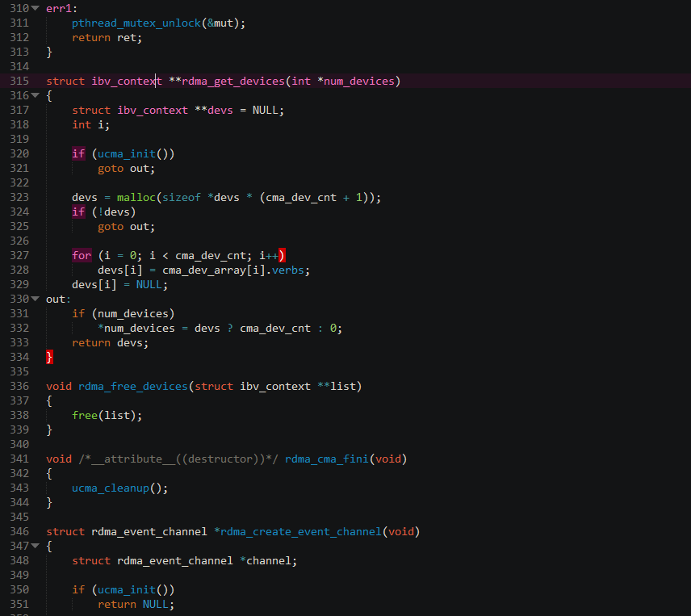Click the 'malloc' call on line 323

click(136, 198)
